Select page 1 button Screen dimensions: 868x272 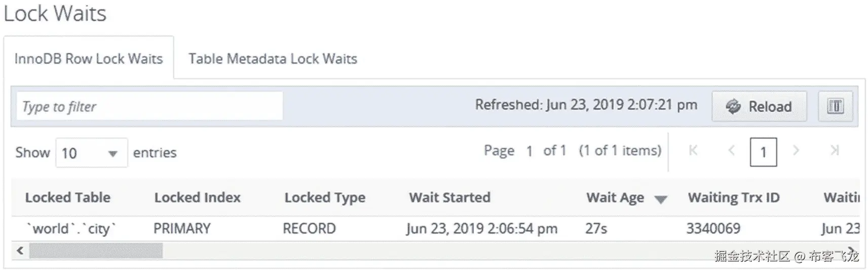coord(763,152)
